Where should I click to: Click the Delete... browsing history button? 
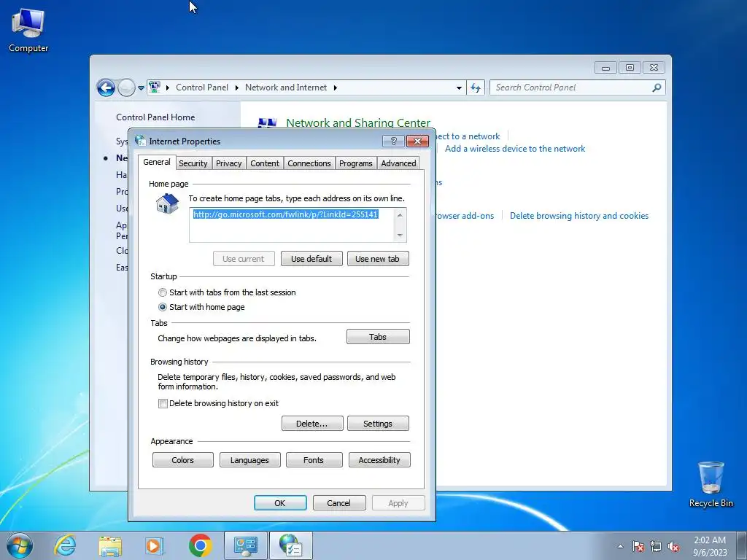(312, 424)
